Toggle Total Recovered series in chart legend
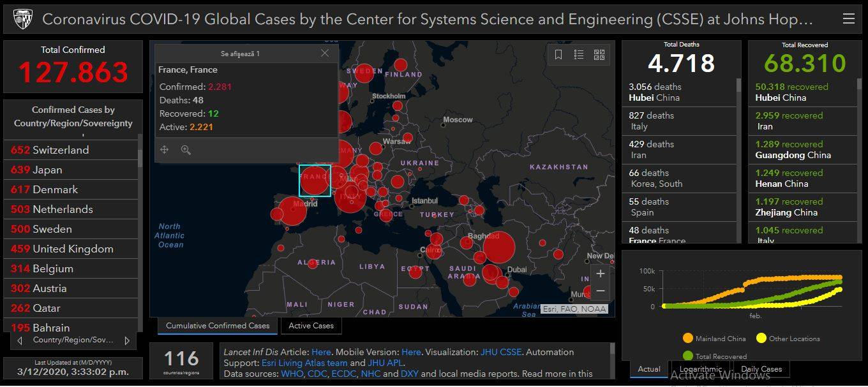 [x=687, y=356]
